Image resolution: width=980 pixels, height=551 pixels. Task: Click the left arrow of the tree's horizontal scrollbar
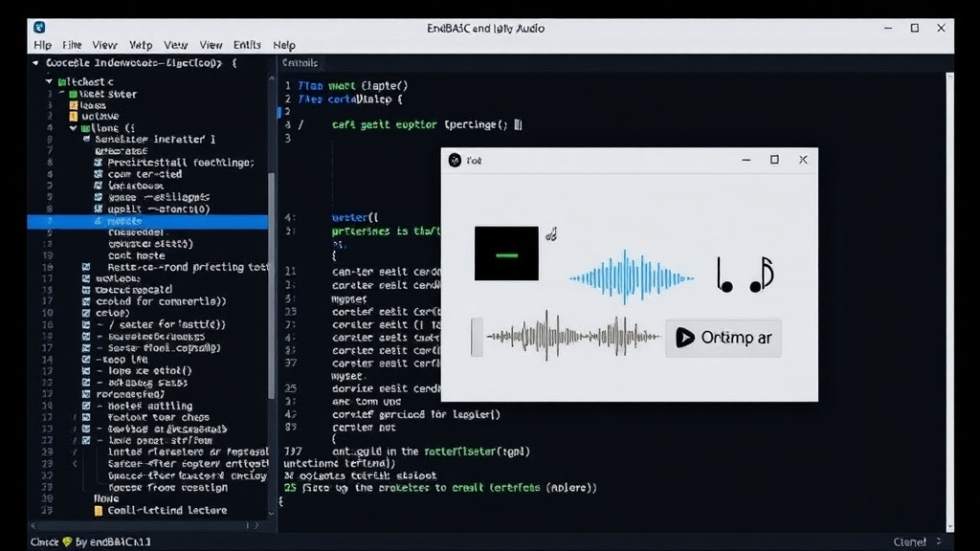[33, 525]
